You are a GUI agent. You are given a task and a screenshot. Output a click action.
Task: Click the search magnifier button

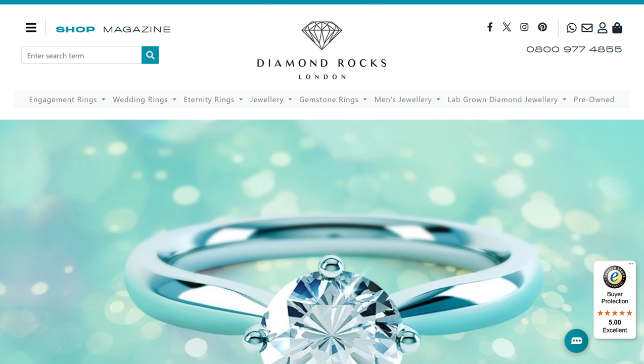click(x=150, y=55)
